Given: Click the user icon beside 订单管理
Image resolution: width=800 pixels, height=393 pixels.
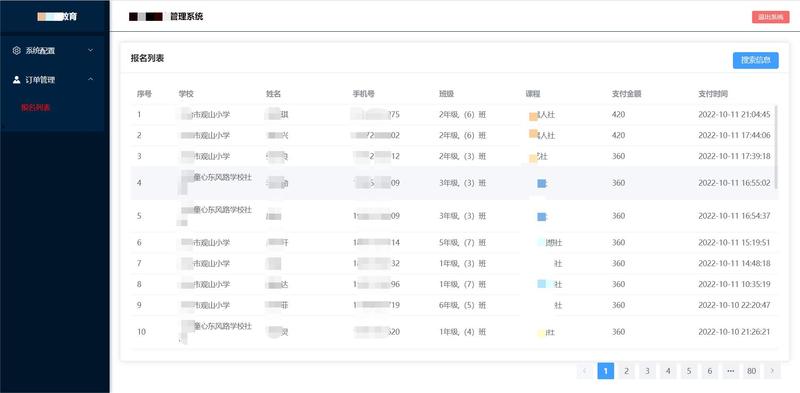Looking at the screenshot, I should (x=16, y=80).
